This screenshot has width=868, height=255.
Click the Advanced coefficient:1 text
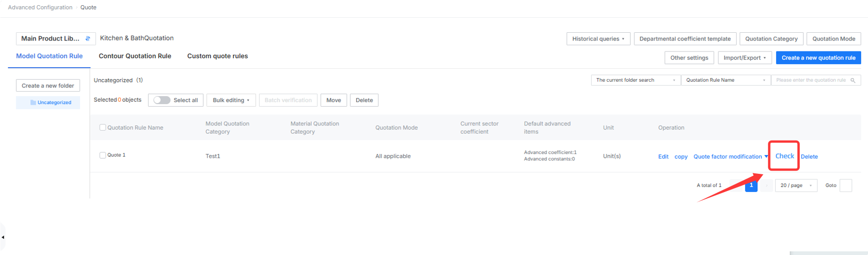coord(550,152)
